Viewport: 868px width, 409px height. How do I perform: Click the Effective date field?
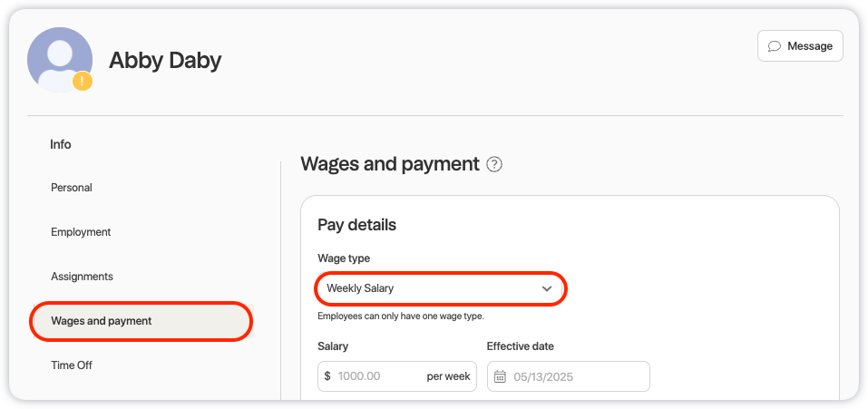pyautogui.click(x=568, y=376)
